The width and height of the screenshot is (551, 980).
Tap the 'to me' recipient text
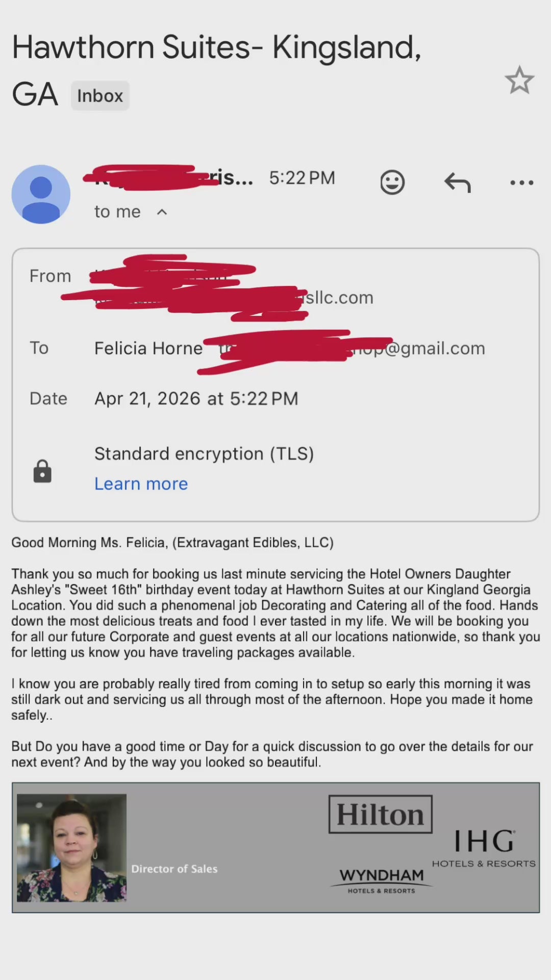coord(117,212)
